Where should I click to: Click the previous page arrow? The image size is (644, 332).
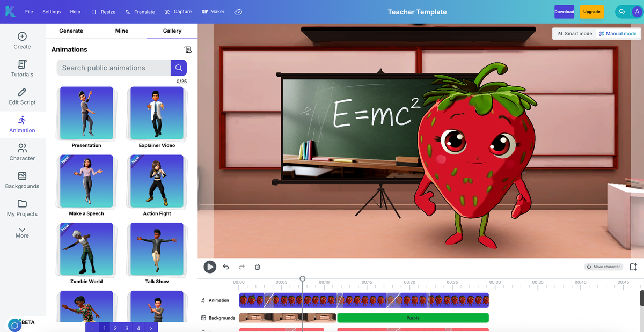tap(92, 328)
